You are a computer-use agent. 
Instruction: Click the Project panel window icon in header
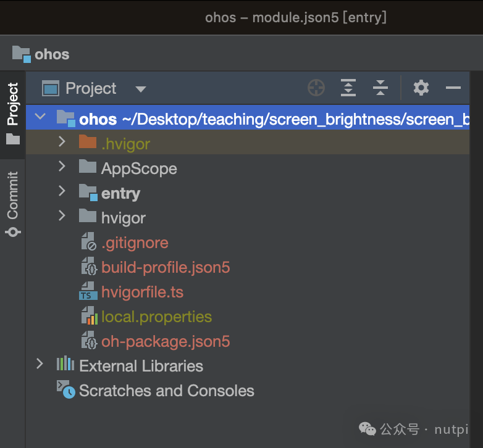[x=51, y=89]
